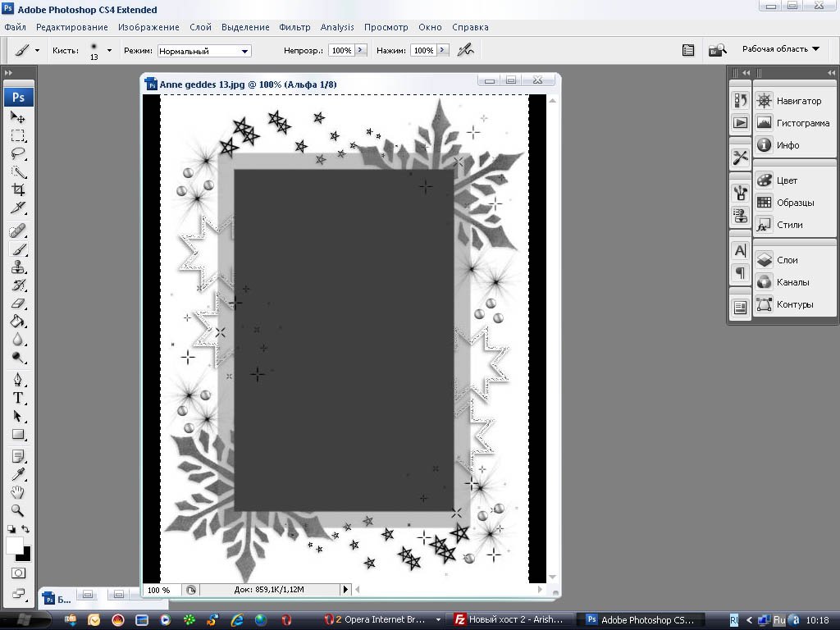Open the Рабочая область workspace dropdown
840x630 pixels.
point(781,48)
